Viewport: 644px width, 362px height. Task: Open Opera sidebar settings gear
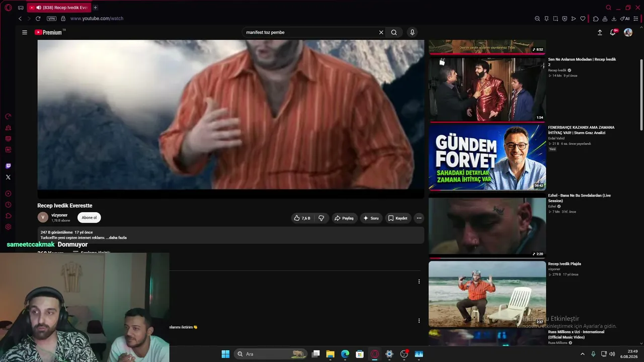click(8, 227)
